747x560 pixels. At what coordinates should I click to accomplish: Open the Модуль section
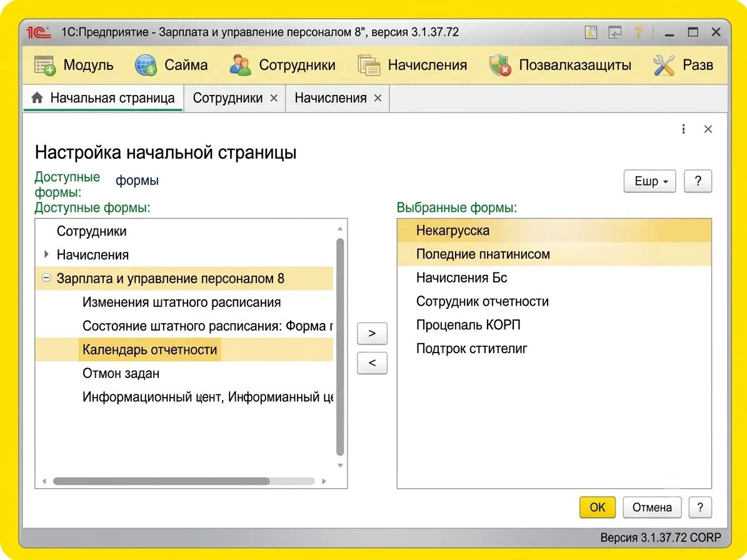pyautogui.click(x=74, y=65)
